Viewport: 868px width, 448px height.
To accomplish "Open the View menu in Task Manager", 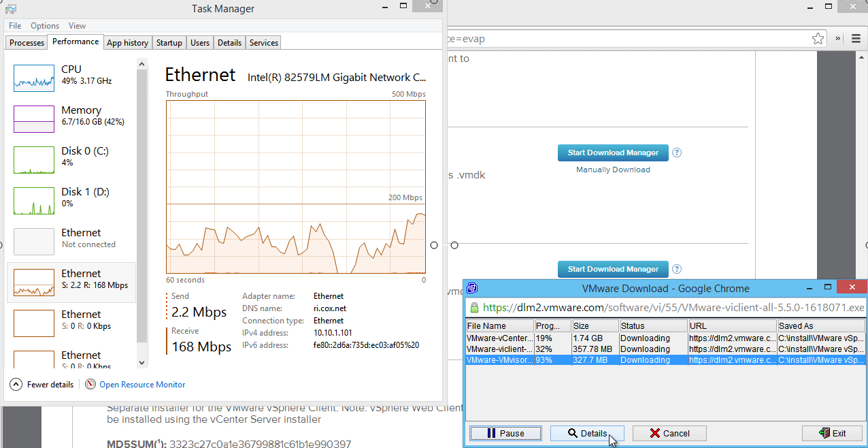I will [77, 26].
